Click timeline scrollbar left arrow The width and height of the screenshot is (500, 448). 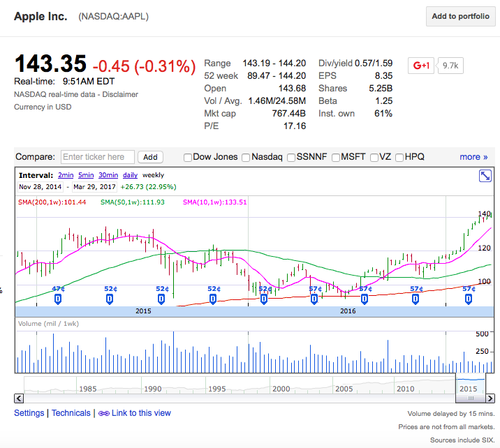pos(19,398)
